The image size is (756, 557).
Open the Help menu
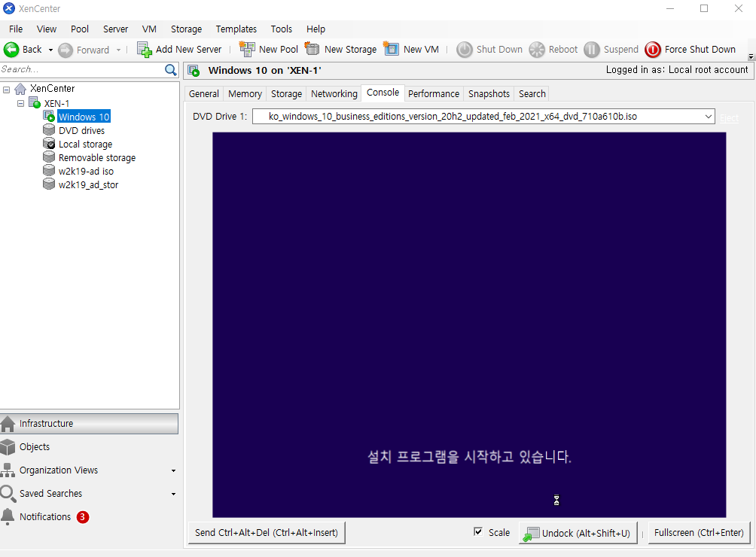(x=316, y=29)
